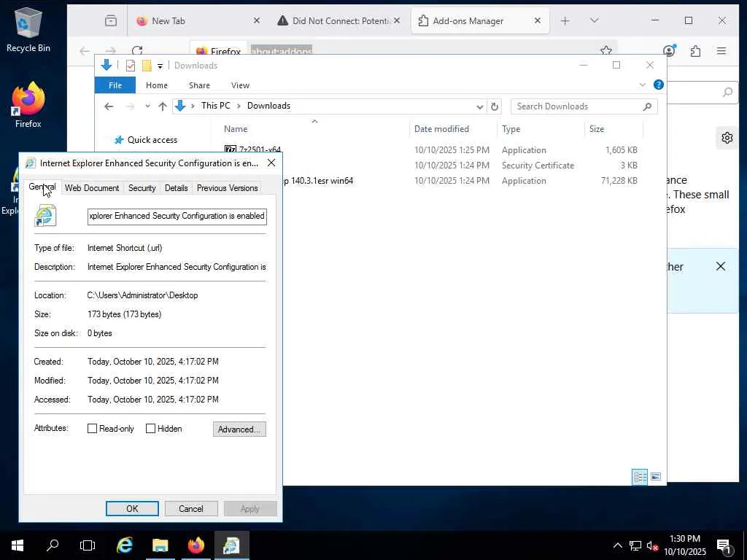This screenshot has height=560, width=747.
Task: Open the Home ribbon tab
Action: point(157,85)
